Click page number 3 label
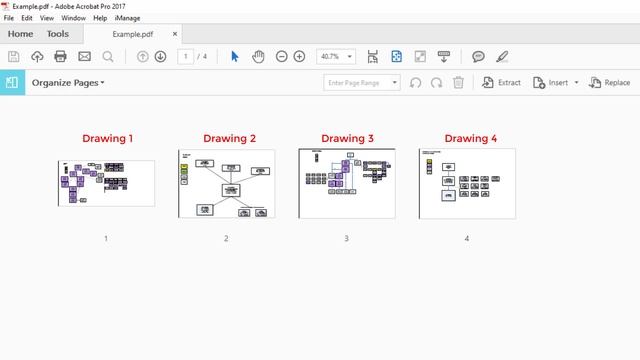640x360 pixels. (347, 238)
